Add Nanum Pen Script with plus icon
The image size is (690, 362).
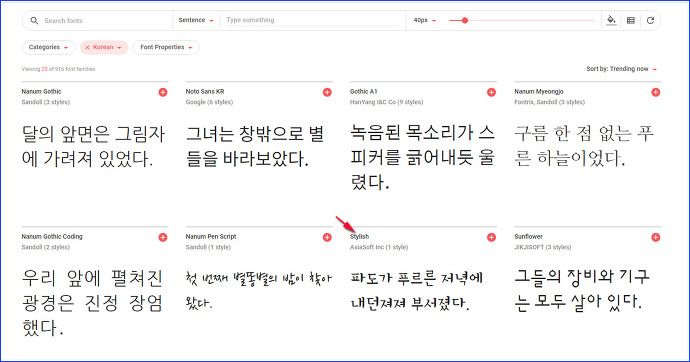pos(327,237)
